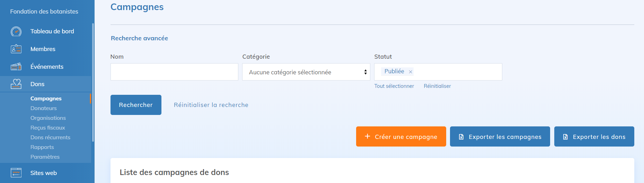Image resolution: width=644 pixels, height=183 pixels.
Task: Click the Tableau de bord gauge icon
Action: [16, 31]
